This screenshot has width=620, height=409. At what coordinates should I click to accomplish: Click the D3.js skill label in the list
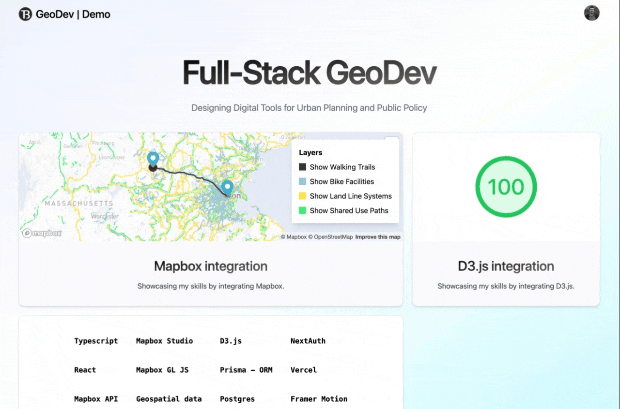[231, 341]
